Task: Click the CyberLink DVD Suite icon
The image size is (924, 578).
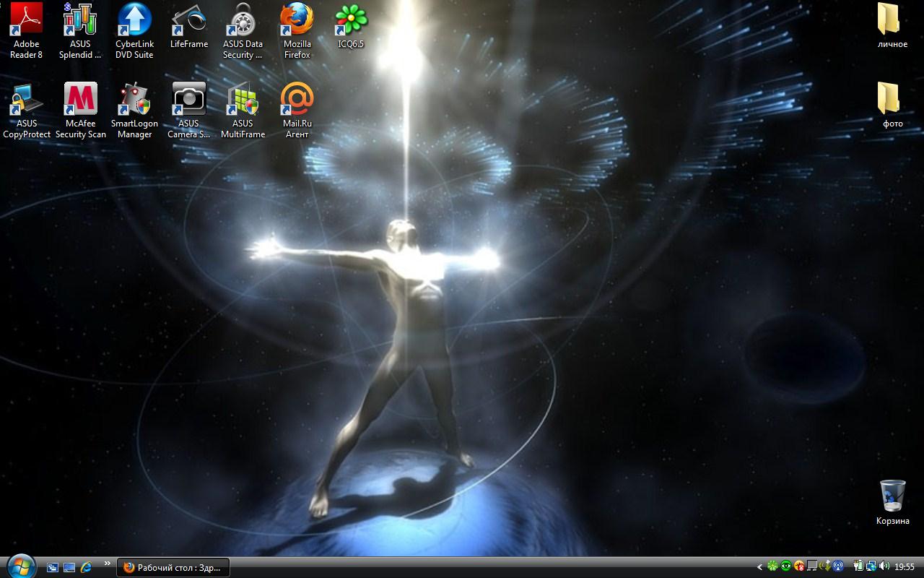Action: [x=134, y=20]
